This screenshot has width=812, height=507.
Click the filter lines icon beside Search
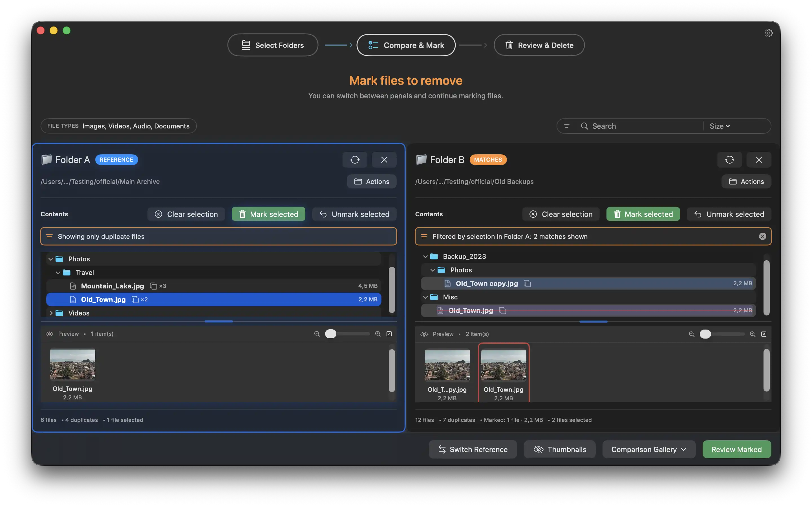(x=566, y=126)
